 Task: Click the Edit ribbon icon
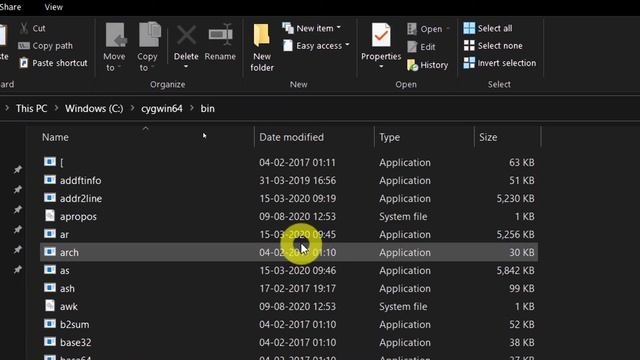click(x=412, y=47)
